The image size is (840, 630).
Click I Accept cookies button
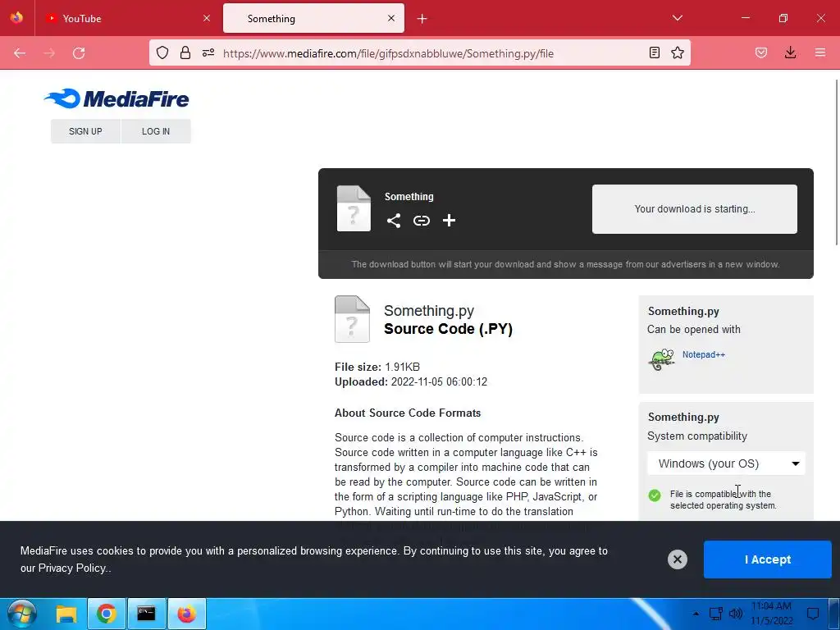767,559
